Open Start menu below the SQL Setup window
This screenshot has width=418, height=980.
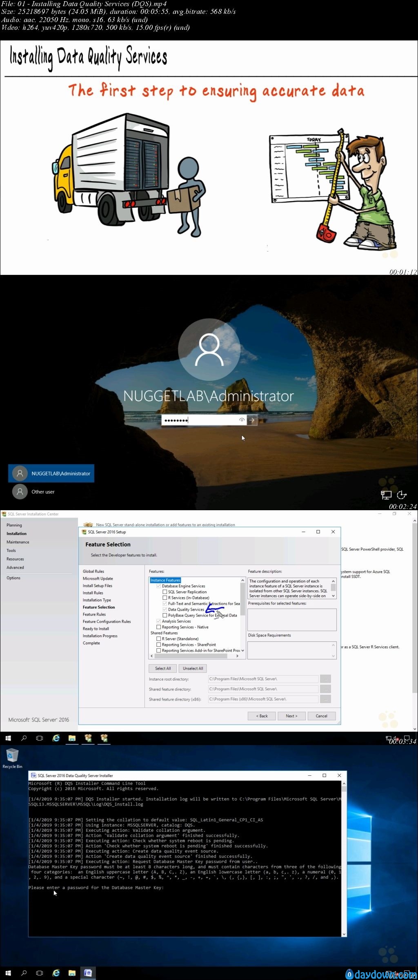(x=8, y=738)
